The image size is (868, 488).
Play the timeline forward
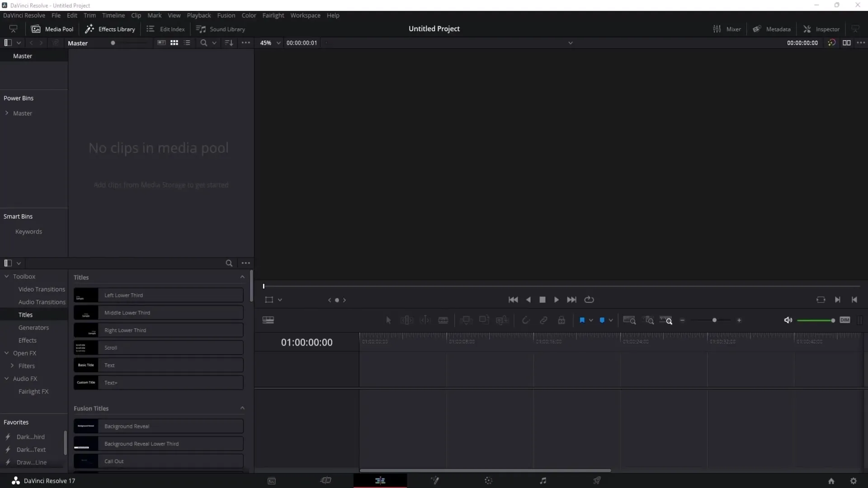(x=557, y=300)
